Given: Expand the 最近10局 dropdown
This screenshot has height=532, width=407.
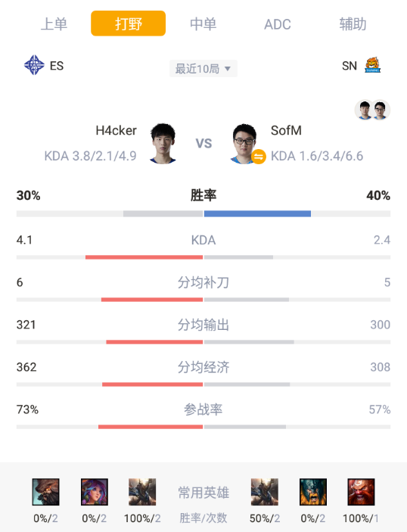Looking at the screenshot, I should [203, 69].
